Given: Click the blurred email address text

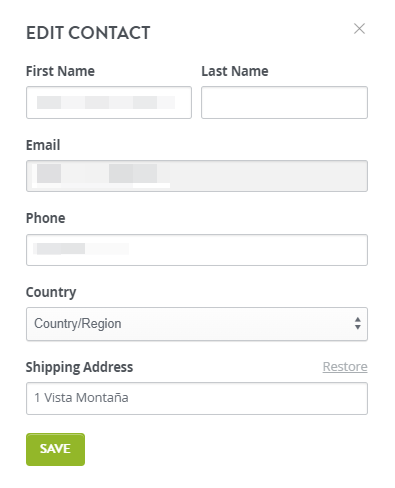Looking at the screenshot, I should 101,174.
